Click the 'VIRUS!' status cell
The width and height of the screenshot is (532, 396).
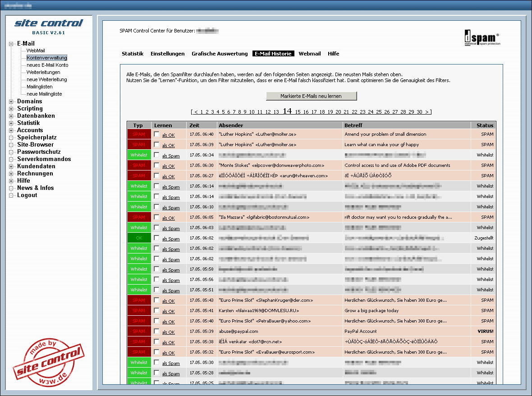coord(486,331)
